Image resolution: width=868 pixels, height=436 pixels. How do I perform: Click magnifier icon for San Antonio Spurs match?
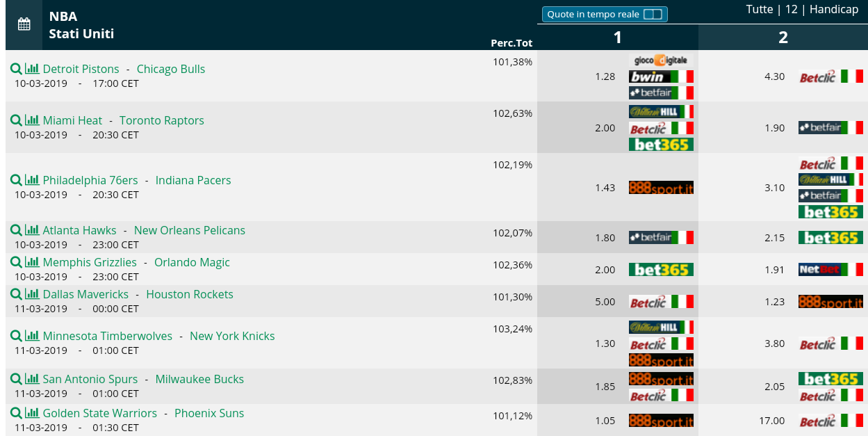click(x=16, y=379)
